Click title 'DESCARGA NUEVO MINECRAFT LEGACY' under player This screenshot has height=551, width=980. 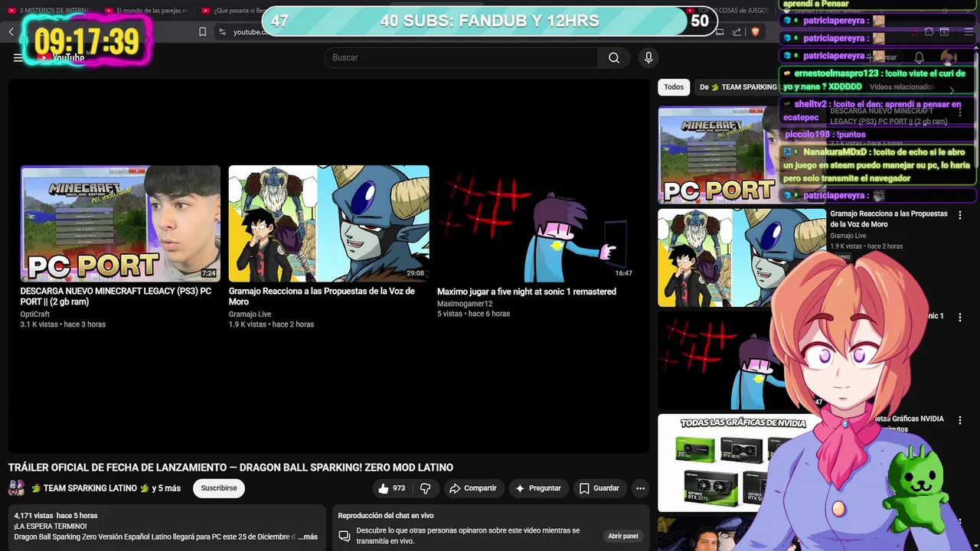[x=116, y=296]
